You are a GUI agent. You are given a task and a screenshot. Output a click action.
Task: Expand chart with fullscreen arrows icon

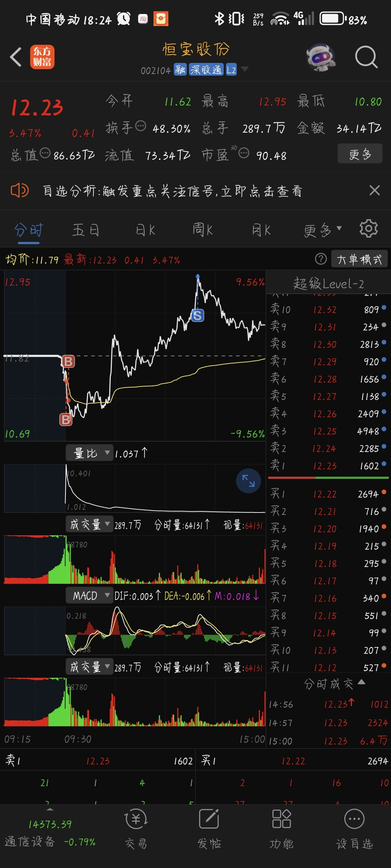248,481
